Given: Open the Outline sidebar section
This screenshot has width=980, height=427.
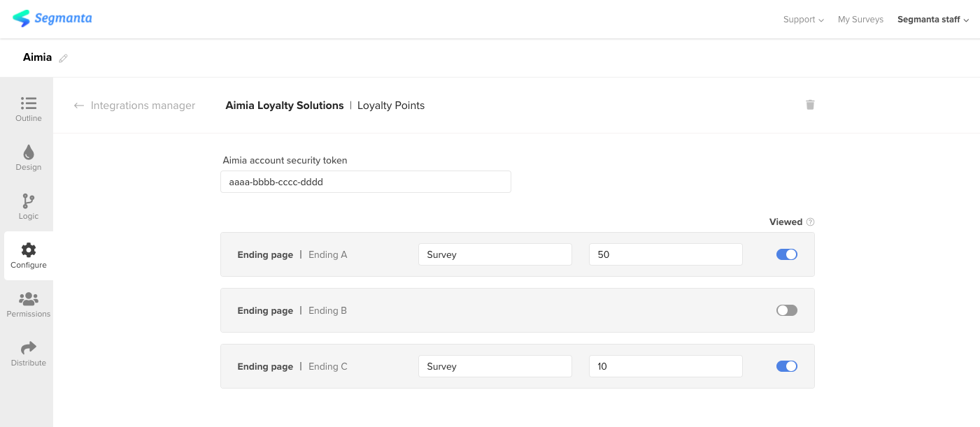Looking at the screenshot, I should click(x=29, y=109).
